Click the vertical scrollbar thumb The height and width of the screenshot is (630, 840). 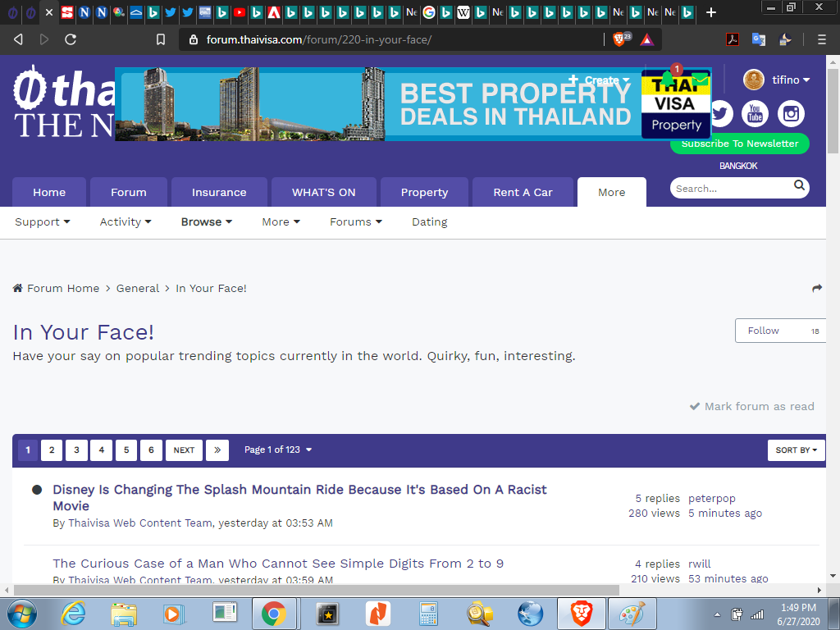click(x=833, y=111)
